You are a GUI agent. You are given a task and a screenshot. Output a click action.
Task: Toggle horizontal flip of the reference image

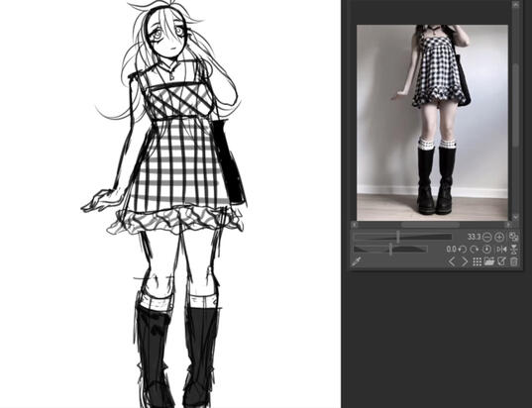(501, 250)
